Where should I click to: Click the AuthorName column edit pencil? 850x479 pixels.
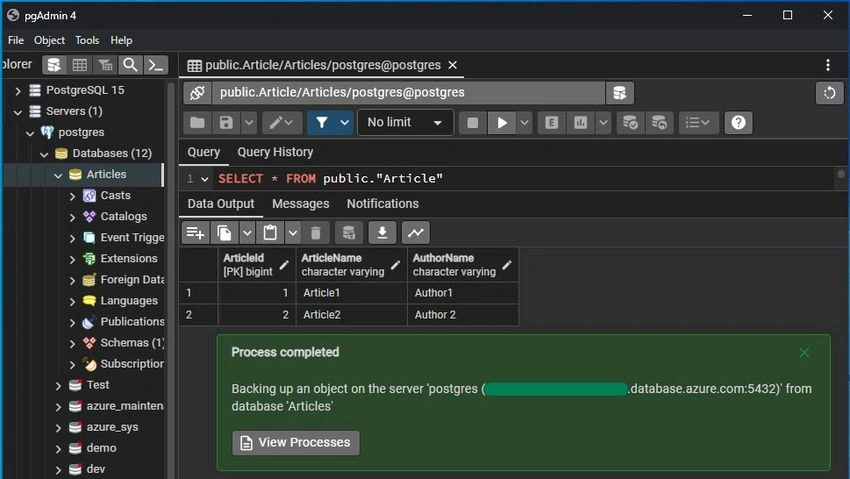click(x=507, y=265)
